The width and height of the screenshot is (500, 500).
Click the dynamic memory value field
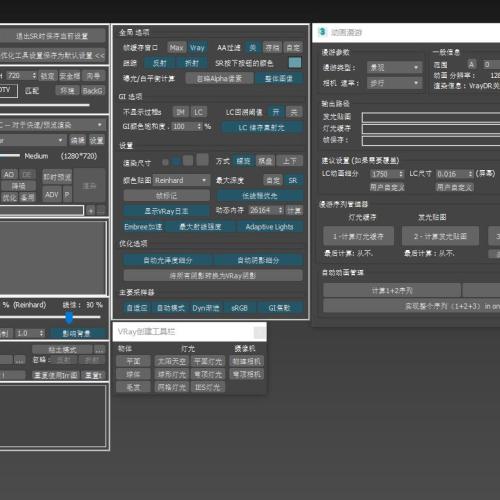click(x=266, y=210)
